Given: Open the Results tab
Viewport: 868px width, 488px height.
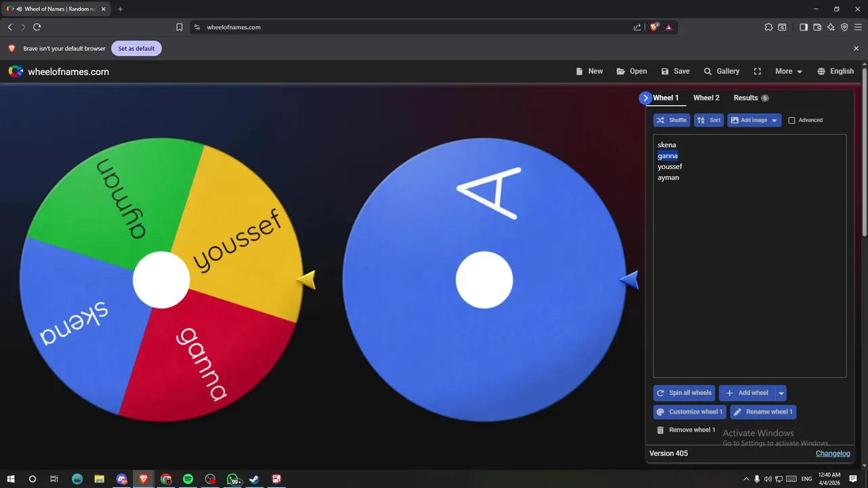Looking at the screenshot, I should pos(751,98).
